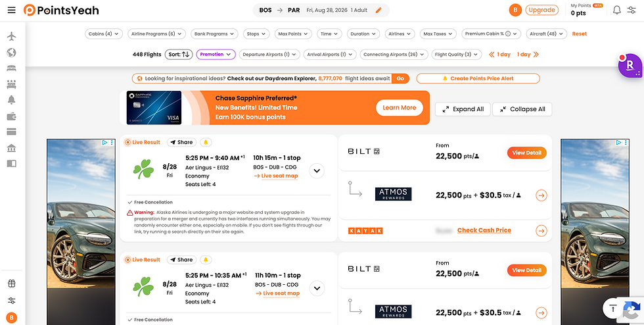
Task: Edit the BOS to PAR search
Action: pos(379,11)
